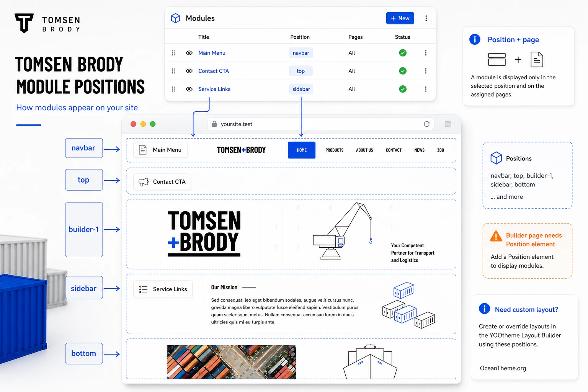Click the browser reload icon
Image resolution: width=588 pixels, height=392 pixels.
click(427, 124)
